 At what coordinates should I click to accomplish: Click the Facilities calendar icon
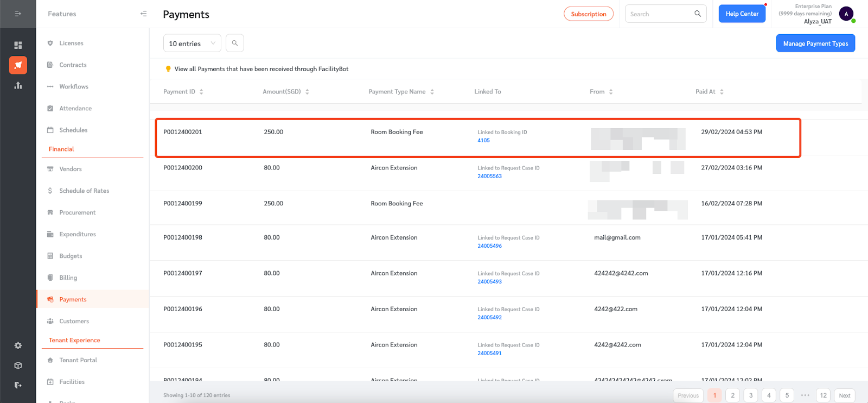click(x=50, y=382)
